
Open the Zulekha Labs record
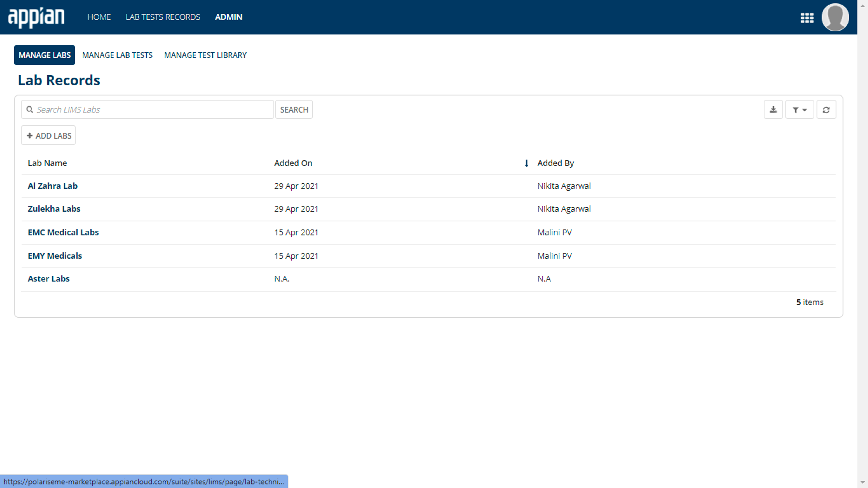tap(54, 209)
